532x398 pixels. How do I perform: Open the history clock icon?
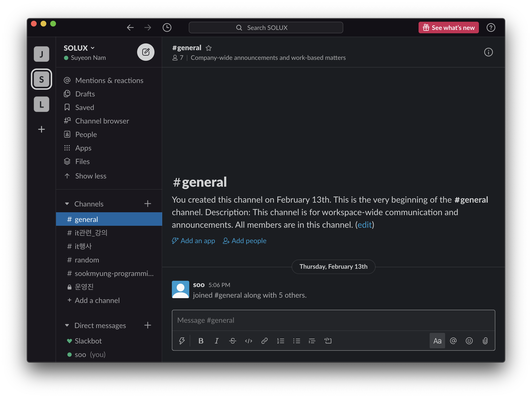pyautogui.click(x=167, y=27)
